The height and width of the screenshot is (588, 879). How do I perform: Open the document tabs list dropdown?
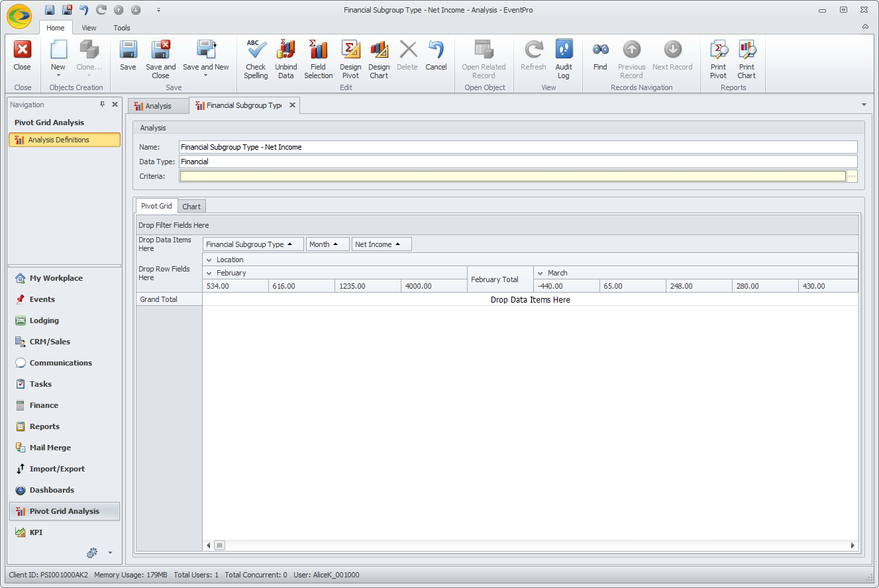(x=864, y=105)
